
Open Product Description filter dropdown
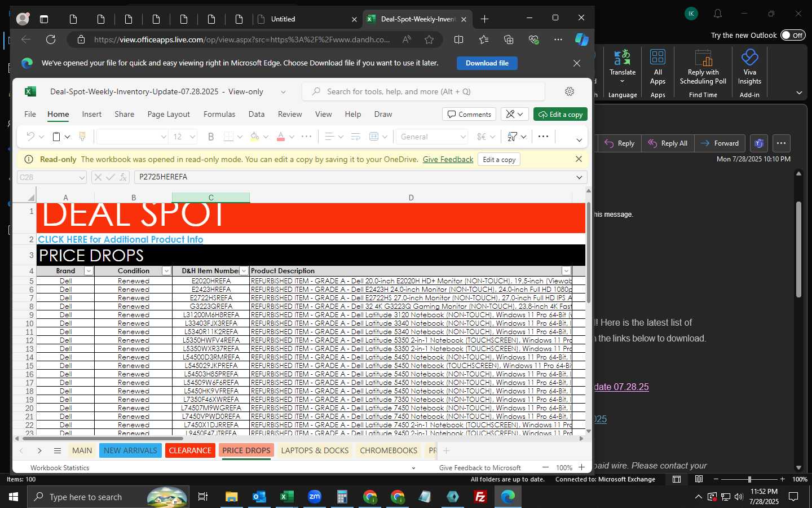(566, 271)
